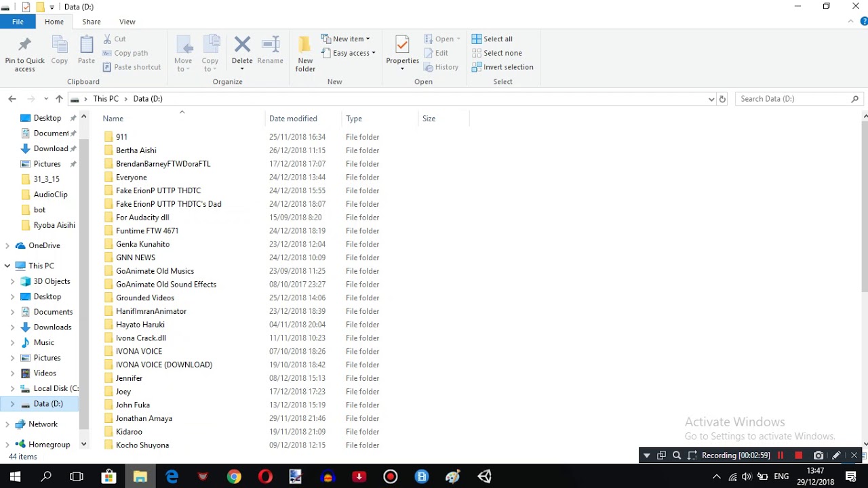
Task: Pause the screen recording
Action: (781, 455)
